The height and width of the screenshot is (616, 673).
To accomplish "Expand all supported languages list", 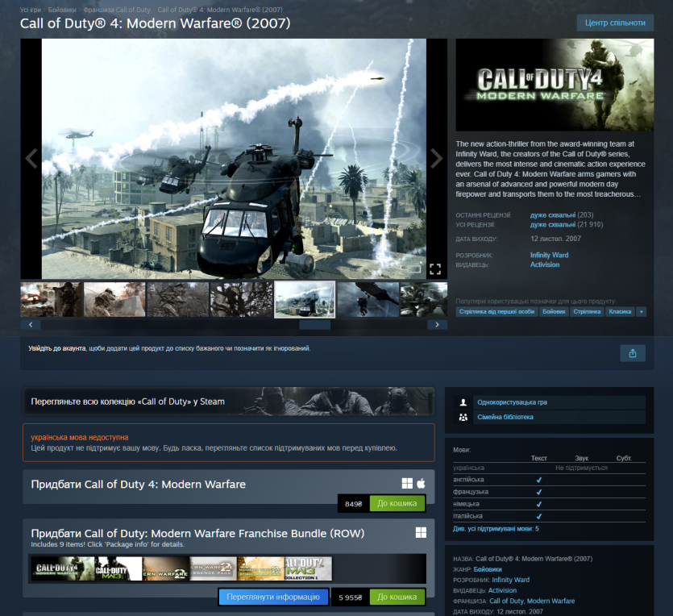I will click(x=496, y=528).
